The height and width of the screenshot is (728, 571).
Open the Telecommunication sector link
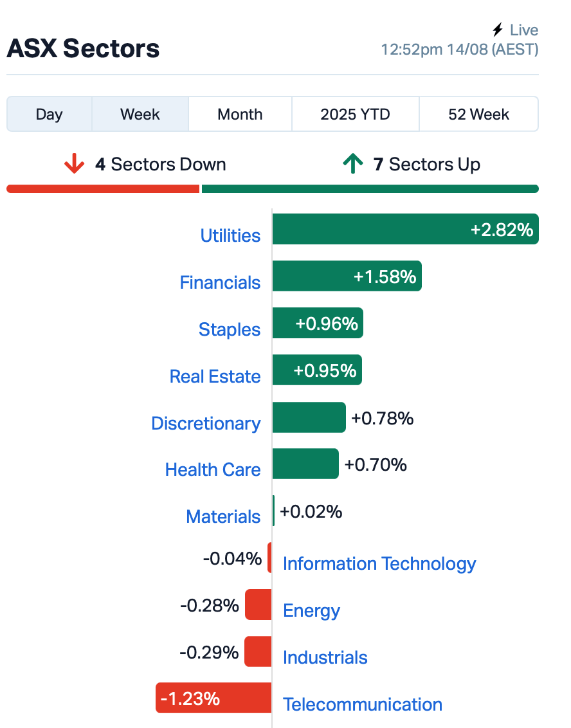[x=363, y=704]
